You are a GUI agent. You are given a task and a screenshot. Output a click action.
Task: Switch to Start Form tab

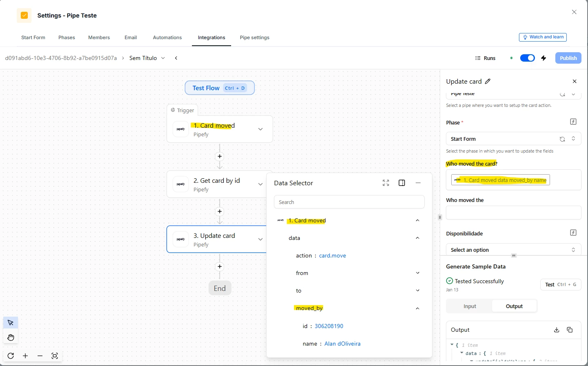coord(33,38)
